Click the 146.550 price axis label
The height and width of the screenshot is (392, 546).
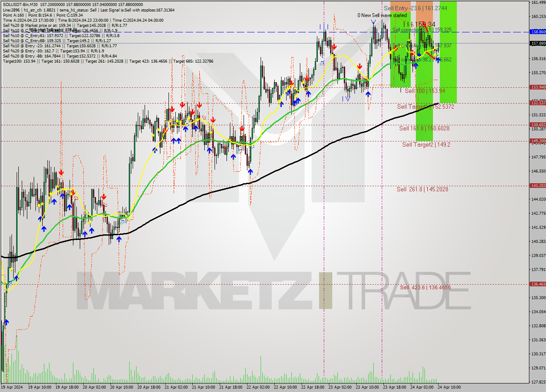click(x=538, y=171)
